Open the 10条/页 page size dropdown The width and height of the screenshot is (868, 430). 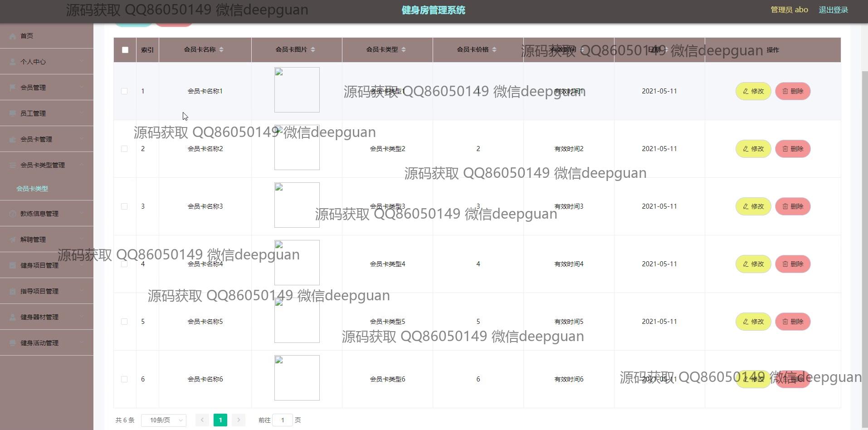tap(164, 420)
